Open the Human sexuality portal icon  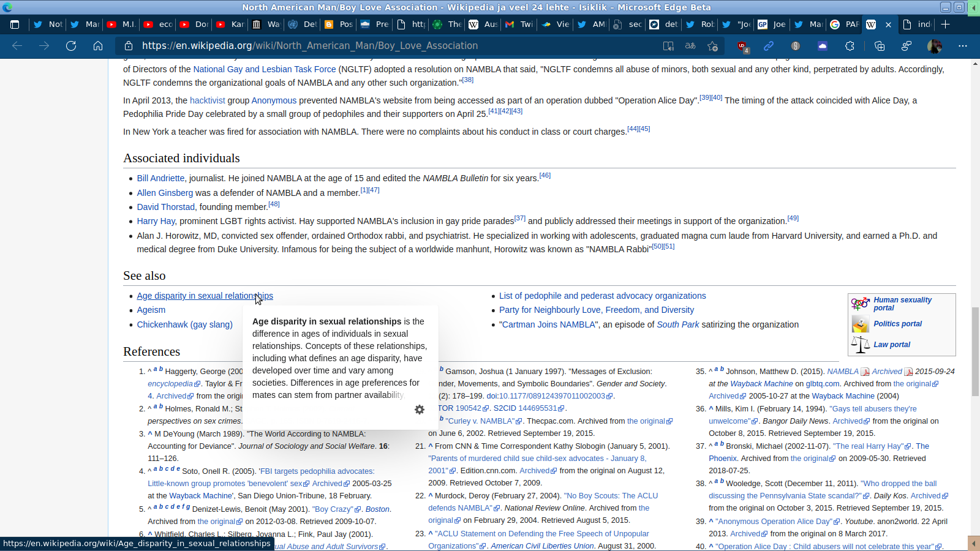click(860, 303)
